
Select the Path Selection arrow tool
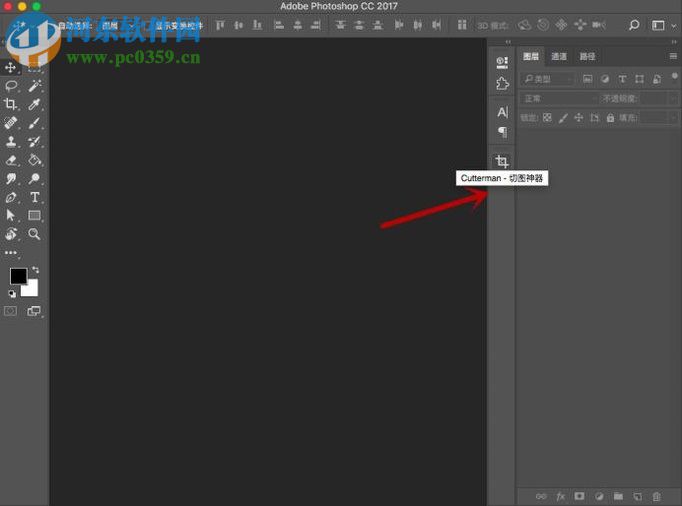pos(10,215)
